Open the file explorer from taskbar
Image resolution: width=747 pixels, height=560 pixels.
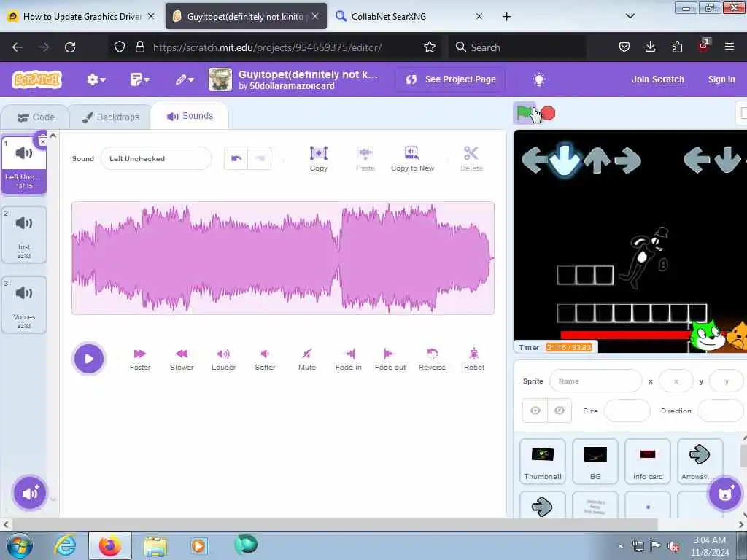(x=155, y=547)
